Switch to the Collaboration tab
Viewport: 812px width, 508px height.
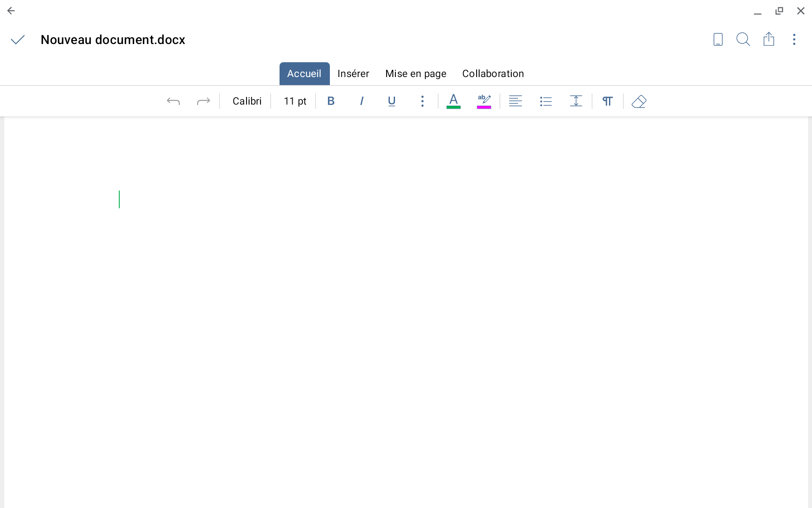pos(493,74)
